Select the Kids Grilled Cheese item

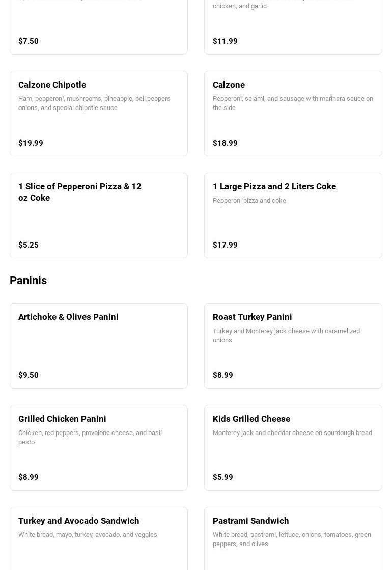tap(293, 448)
